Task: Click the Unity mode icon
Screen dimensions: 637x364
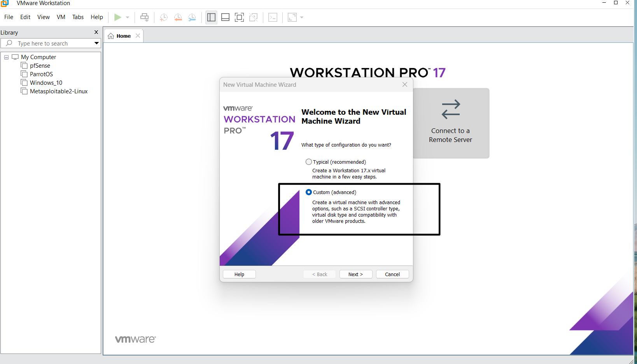Action: [x=254, y=17]
